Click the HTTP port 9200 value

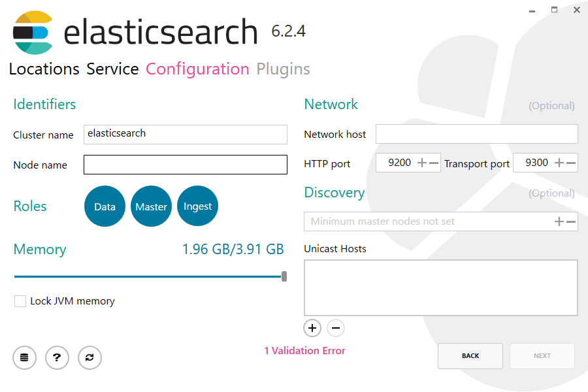click(399, 163)
